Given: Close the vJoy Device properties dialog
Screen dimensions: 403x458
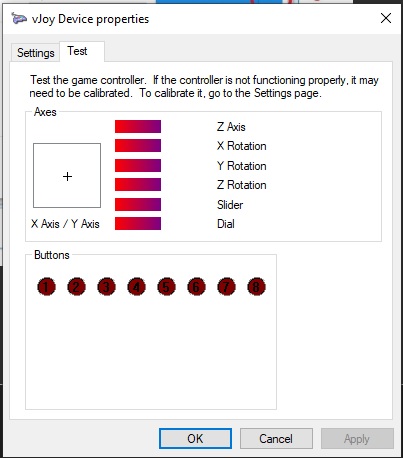Looking at the screenshot, I should tap(386, 18).
